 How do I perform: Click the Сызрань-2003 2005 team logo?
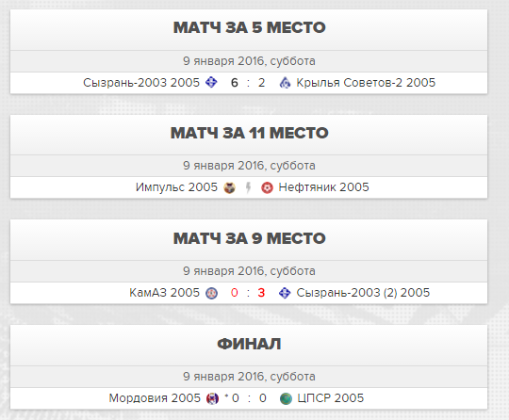click(x=211, y=82)
